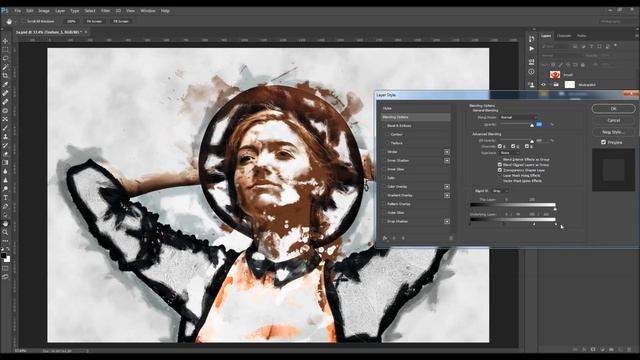Screen dimensions: 640x360
Task: Filter layers by shape layers icon
Action: coord(600,47)
